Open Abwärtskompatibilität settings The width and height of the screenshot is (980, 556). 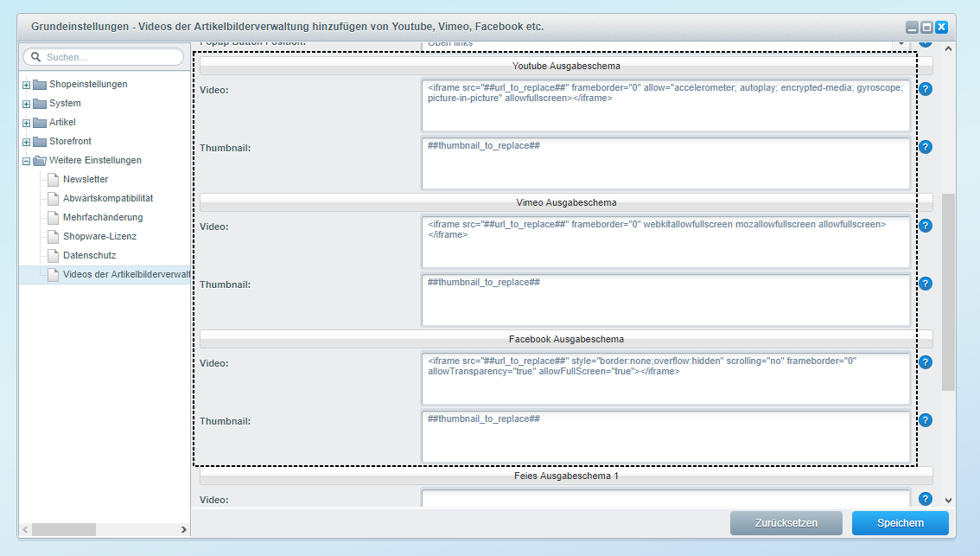pos(108,198)
